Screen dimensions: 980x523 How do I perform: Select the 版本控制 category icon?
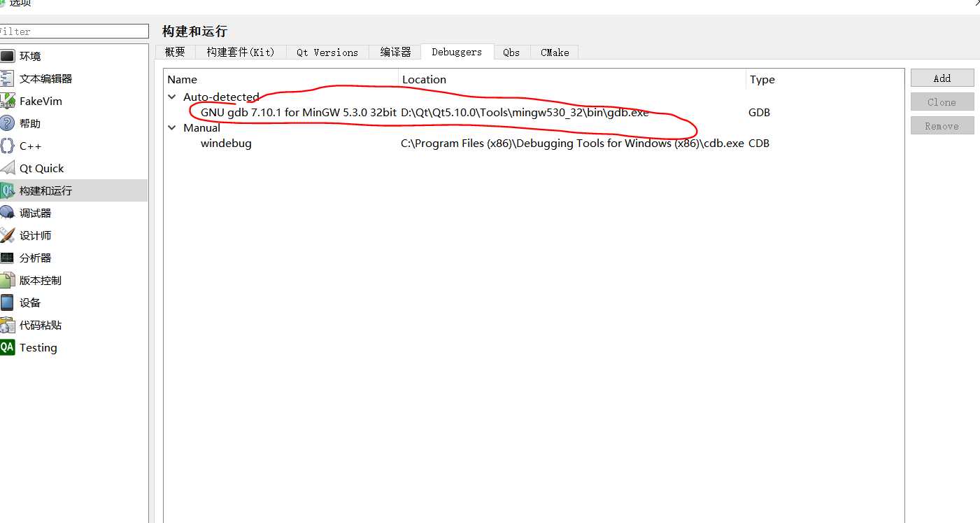[x=7, y=280]
